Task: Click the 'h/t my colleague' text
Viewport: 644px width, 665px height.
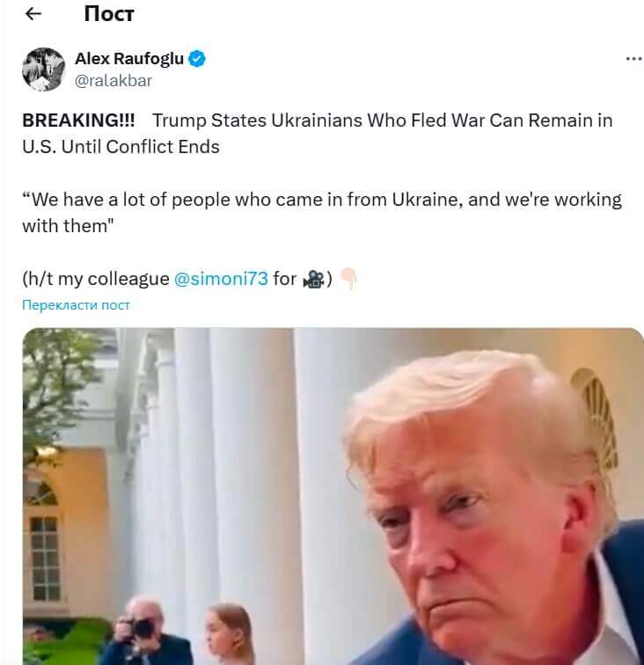Action: pyautogui.click(x=96, y=279)
